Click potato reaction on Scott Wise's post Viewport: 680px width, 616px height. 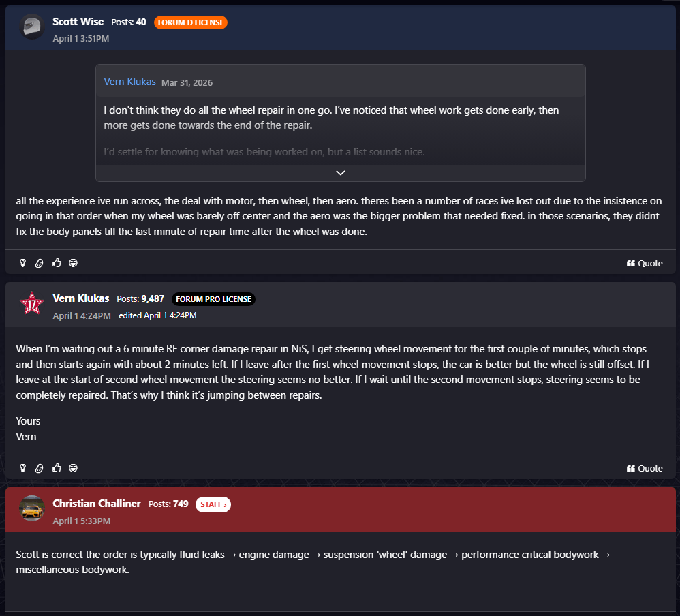pyautogui.click(x=40, y=263)
